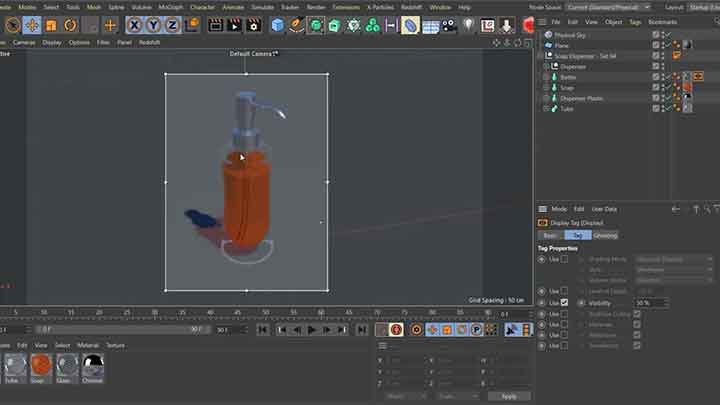Screen dimensions: 720x405
Task: Open the Object Manager Bookmarks menu
Action: 662,22
